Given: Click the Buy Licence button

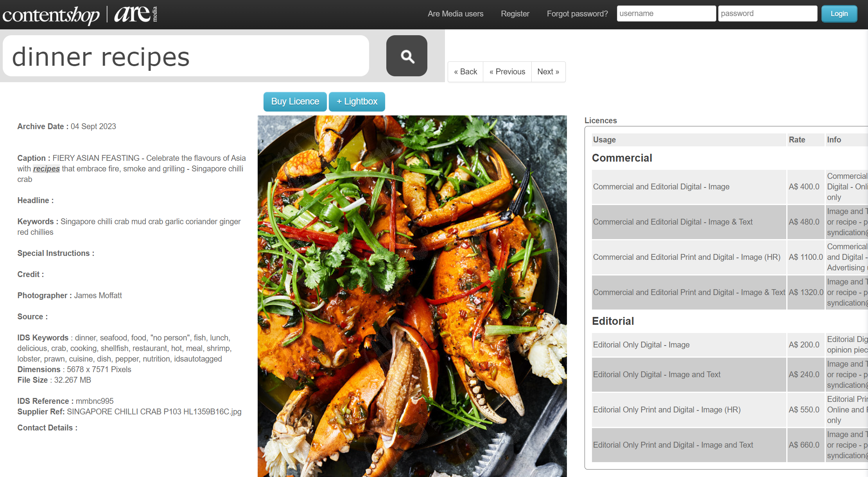Looking at the screenshot, I should point(295,102).
